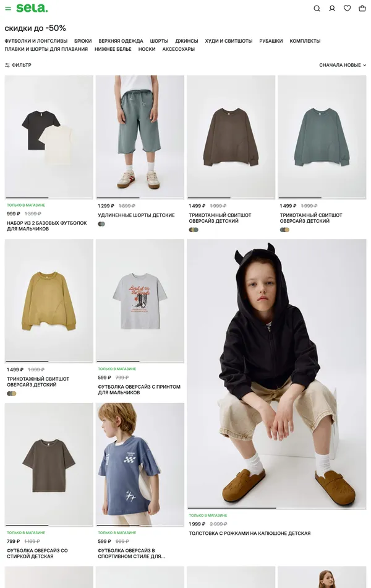Image resolution: width=371 pixels, height=588 pixels.
Task: Click the sela logo
Action: (32, 8)
